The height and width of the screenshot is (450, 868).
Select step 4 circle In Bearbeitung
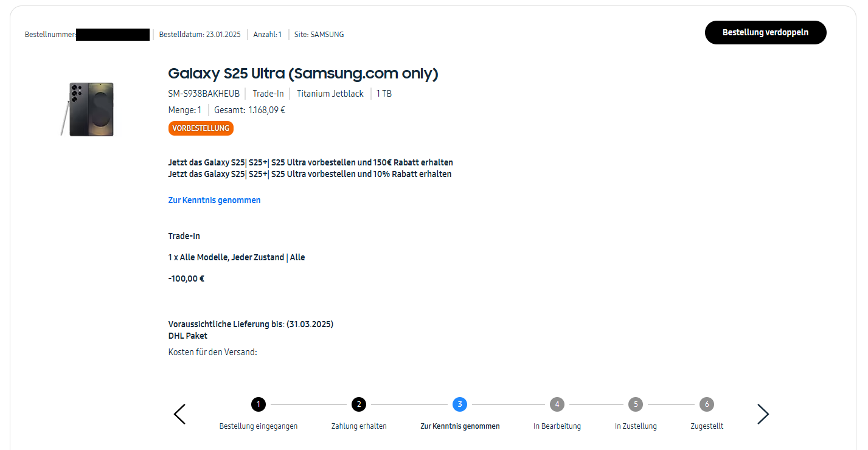tap(557, 404)
